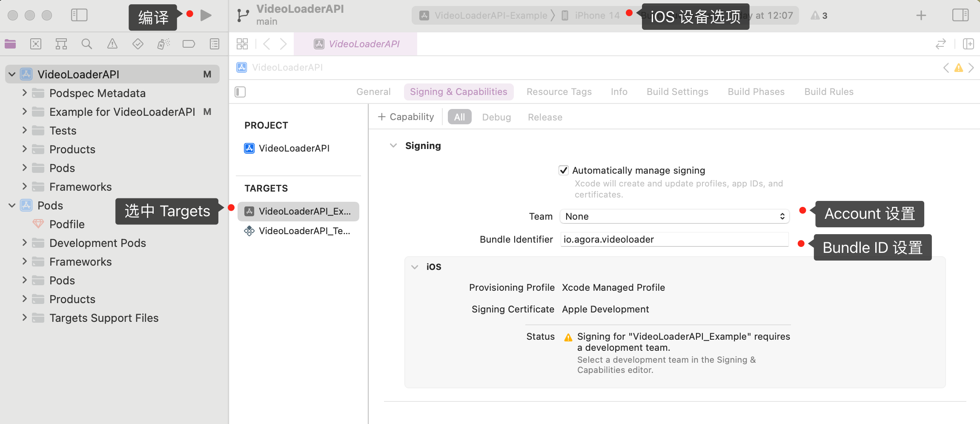Click the related items grid icon
Screen dimensions: 980x424
tap(242, 44)
